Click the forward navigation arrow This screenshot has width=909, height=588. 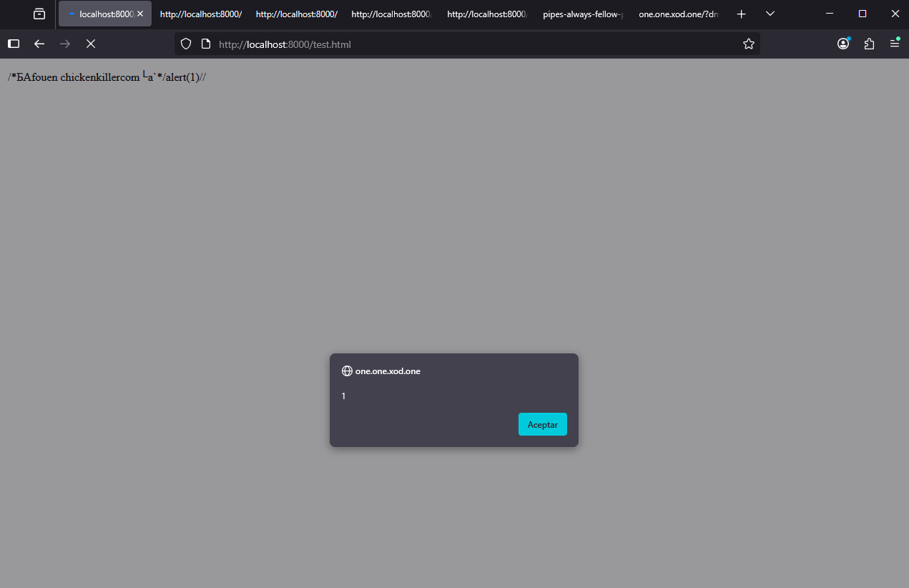(65, 44)
